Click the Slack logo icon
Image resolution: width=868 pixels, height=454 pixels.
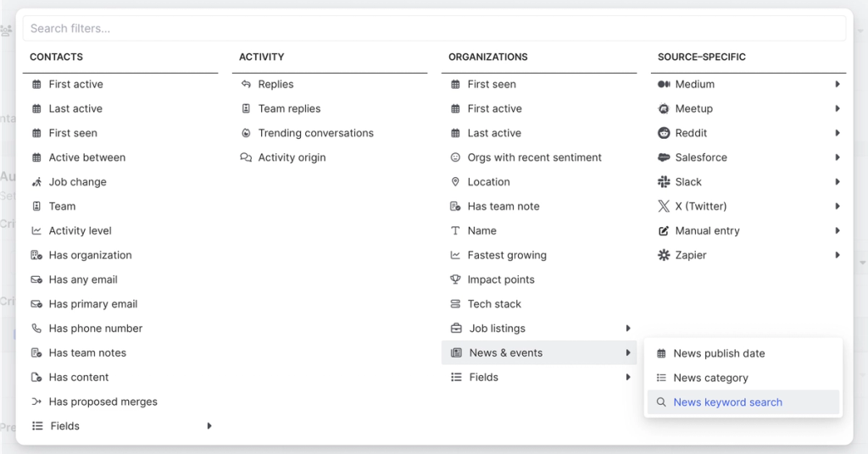665,182
